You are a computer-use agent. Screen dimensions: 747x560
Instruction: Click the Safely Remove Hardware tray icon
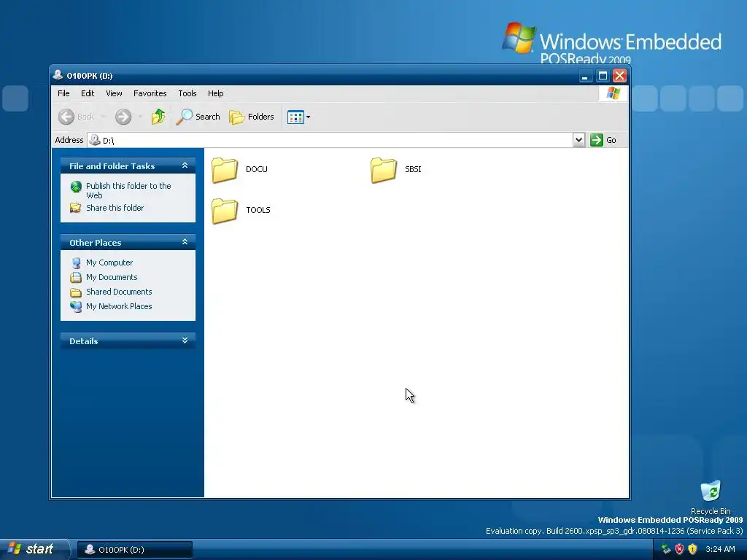coord(666,549)
